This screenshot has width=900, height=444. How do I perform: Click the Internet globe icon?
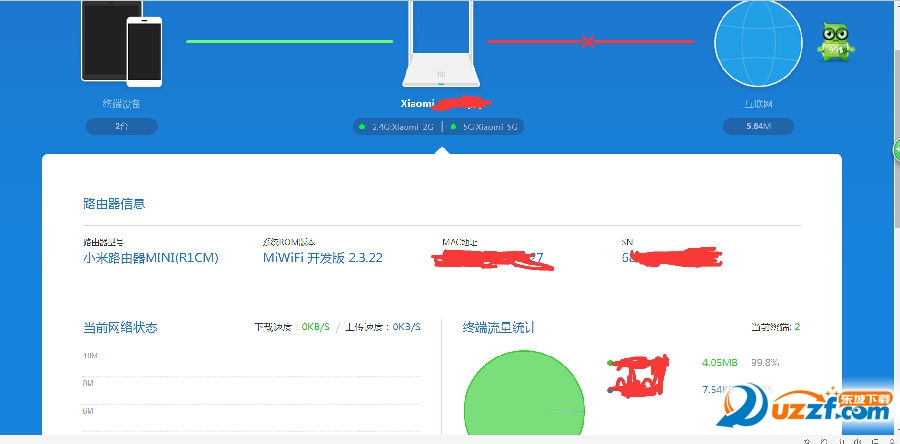758,44
